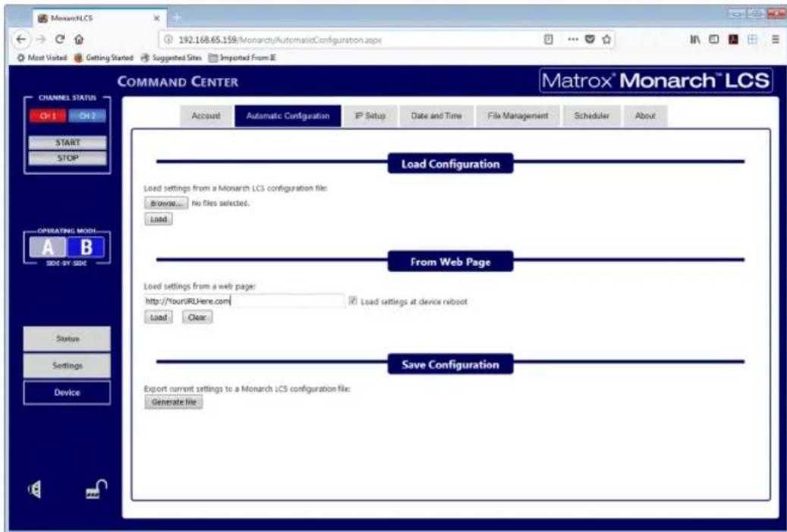Open Most Visited bookmarks item
787x532 pixels.
coord(42,58)
